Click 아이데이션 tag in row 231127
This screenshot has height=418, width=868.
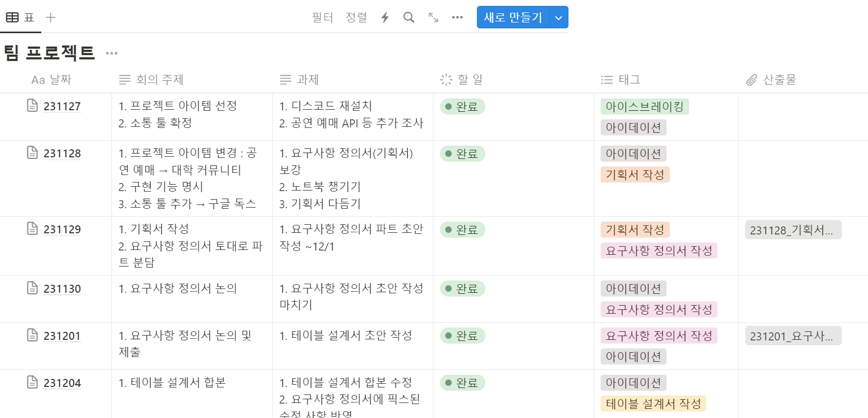point(633,127)
